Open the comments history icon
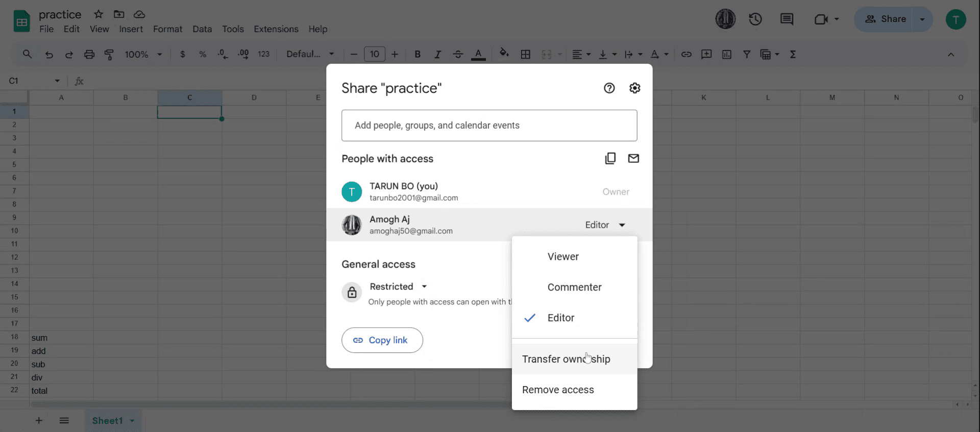The height and width of the screenshot is (432, 980). click(787, 19)
